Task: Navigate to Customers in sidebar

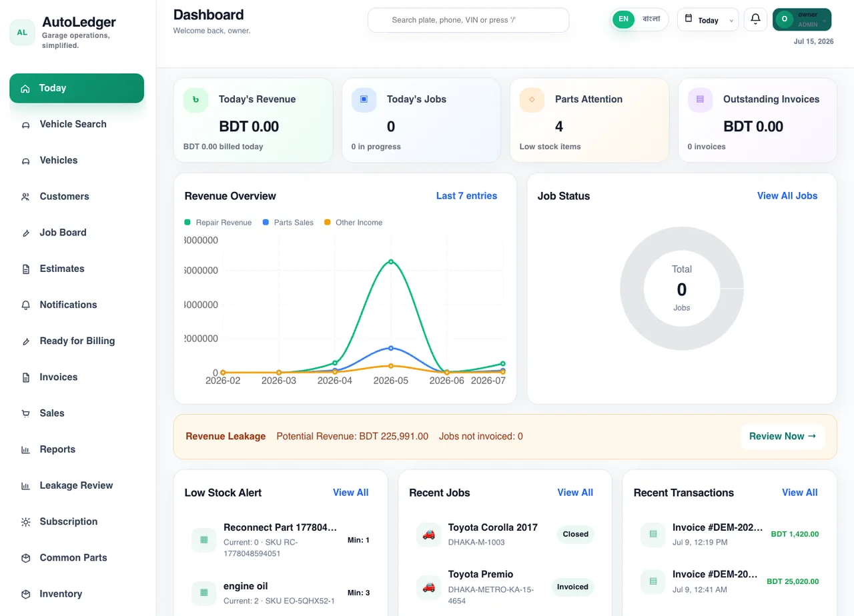Action: click(77, 197)
